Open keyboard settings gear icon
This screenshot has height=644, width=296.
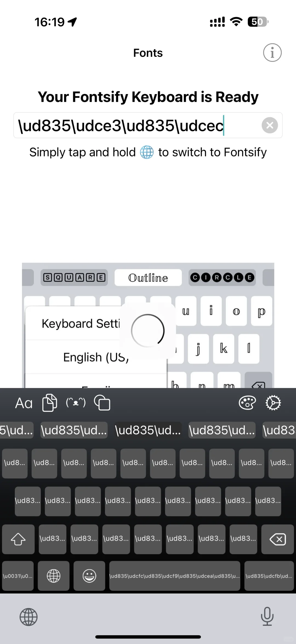[273, 403]
